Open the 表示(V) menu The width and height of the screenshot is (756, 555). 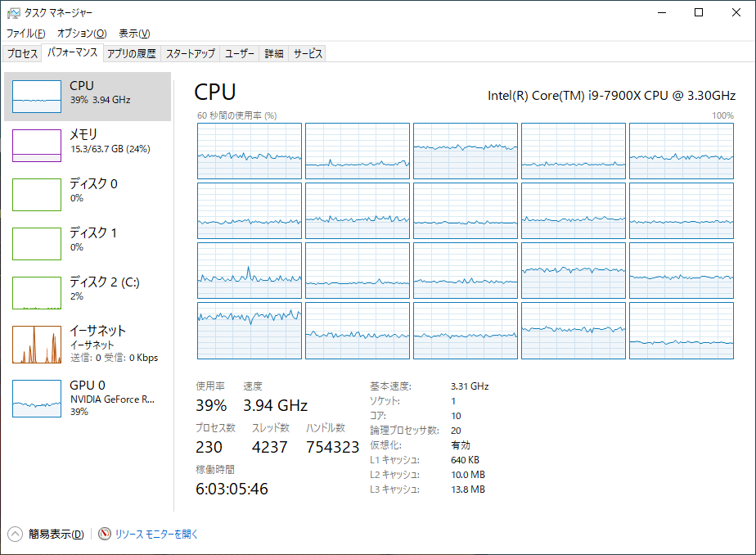coord(134,34)
